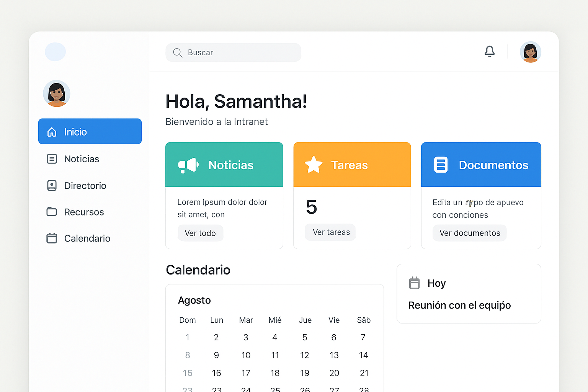Screen dimensions: 588x392
Task: Click the Noticias megaphone icon
Action: pos(188,165)
